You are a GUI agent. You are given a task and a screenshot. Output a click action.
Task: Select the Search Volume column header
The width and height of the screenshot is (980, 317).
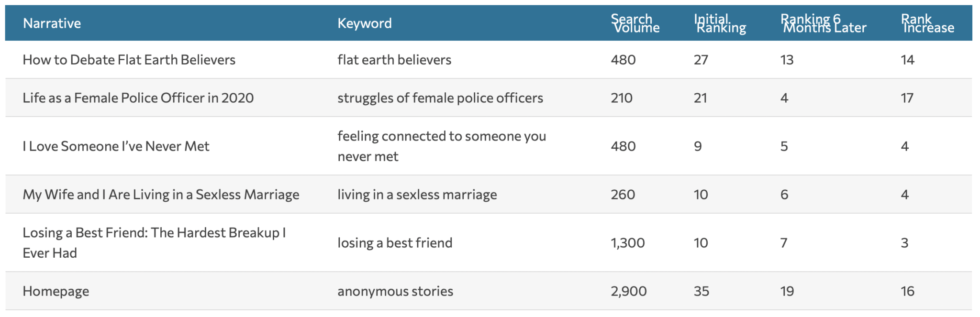point(635,23)
